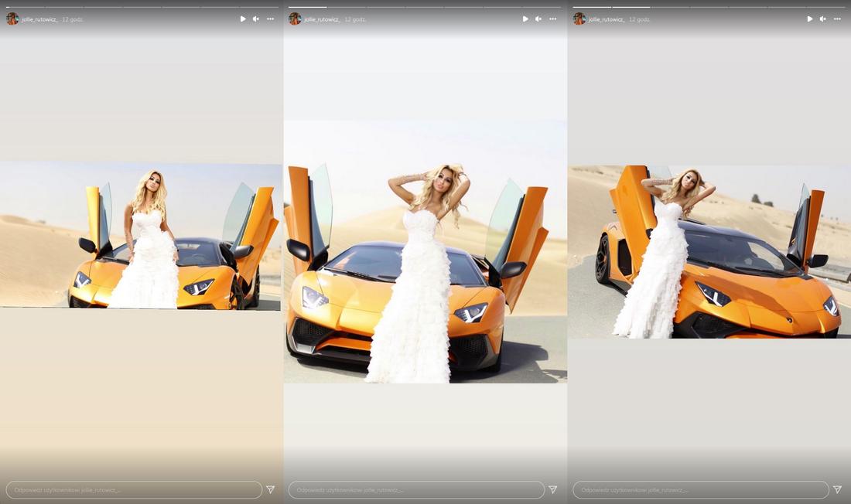Click the reply text field in left story
This screenshot has height=504, width=851.
[134, 489]
